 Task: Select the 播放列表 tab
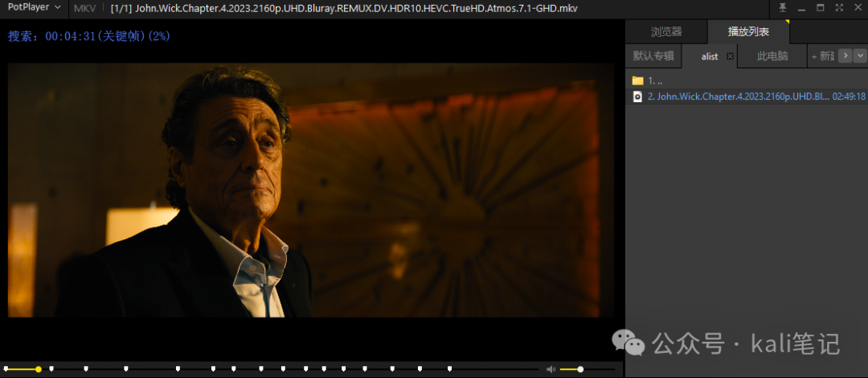(748, 32)
